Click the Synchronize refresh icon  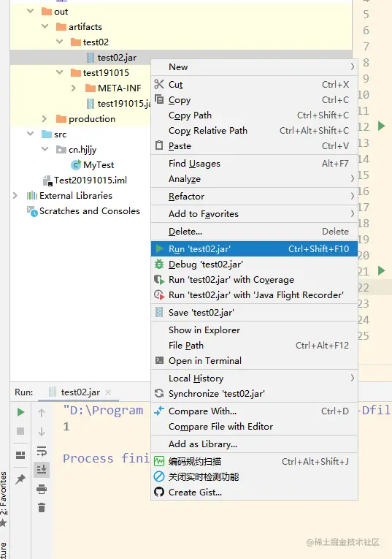pos(159,393)
